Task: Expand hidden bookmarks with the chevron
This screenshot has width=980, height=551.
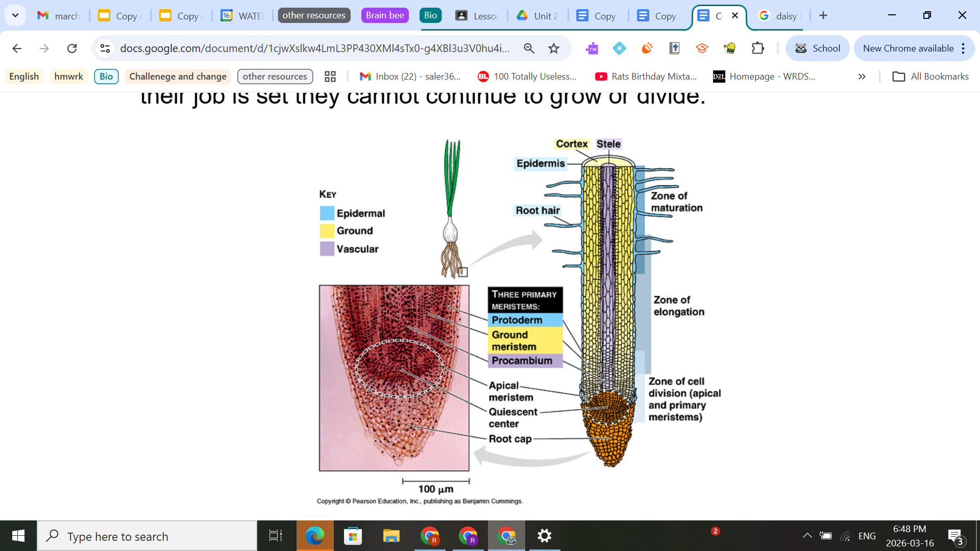Action: 862,77
